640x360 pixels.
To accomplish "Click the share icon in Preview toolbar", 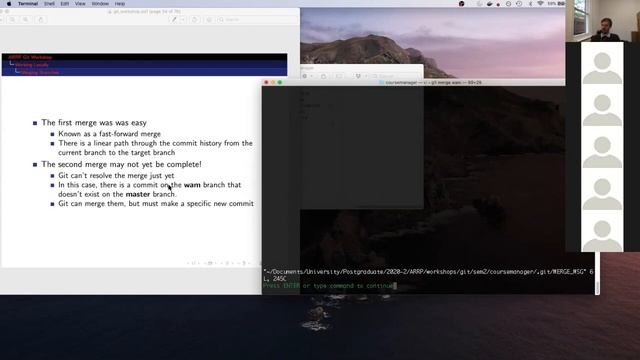I will 40,20.
